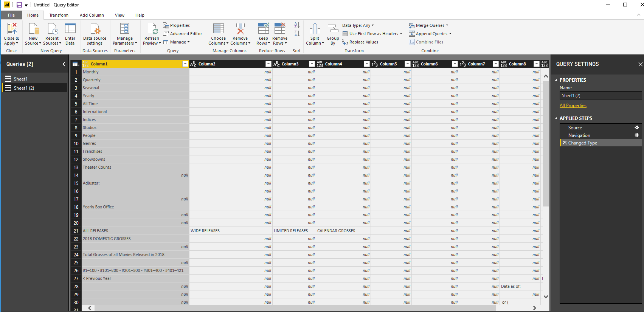Click the vertical scrollbar down arrow
Viewport: 644px width, 312px height.
[x=546, y=297]
